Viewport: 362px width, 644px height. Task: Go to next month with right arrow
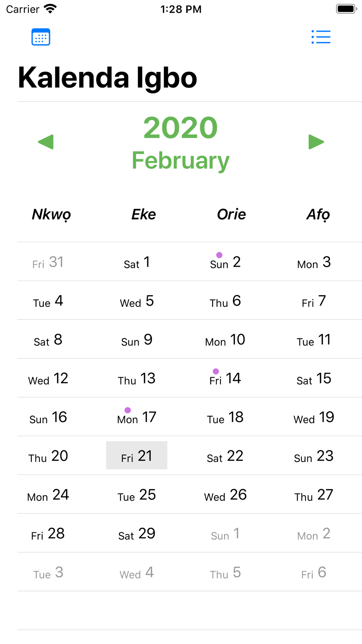[316, 142]
